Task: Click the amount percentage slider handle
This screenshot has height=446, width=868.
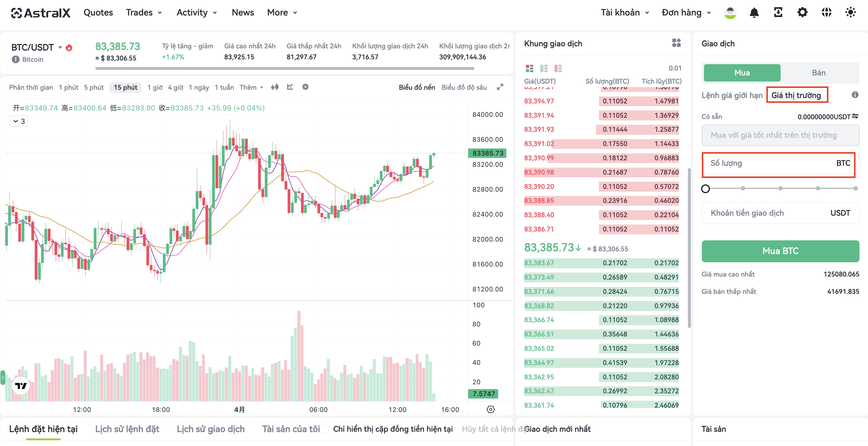Action: pyautogui.click(x=705, y=189)
